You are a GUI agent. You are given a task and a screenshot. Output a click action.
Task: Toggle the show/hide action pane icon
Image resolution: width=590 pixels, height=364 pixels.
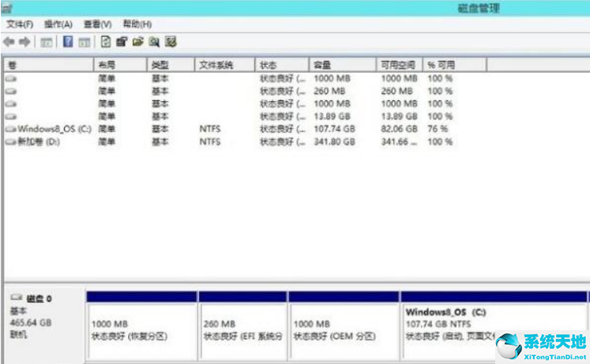[84, 42]
